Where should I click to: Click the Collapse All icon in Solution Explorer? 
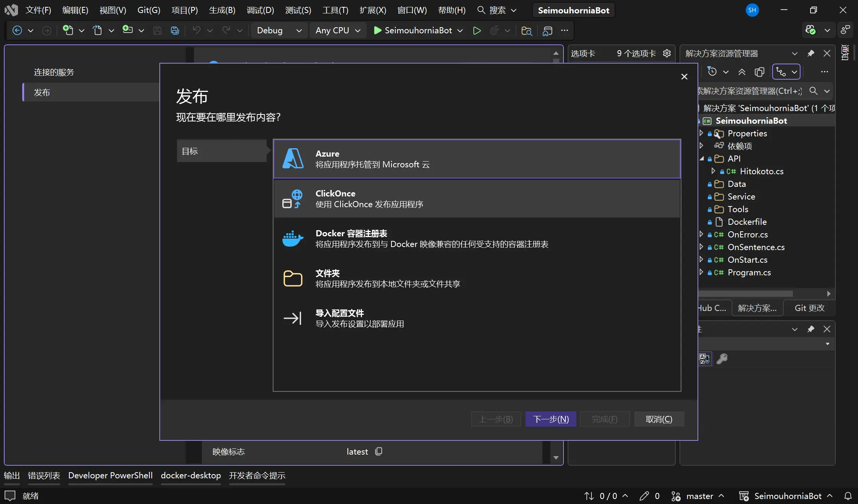point(742,72)
